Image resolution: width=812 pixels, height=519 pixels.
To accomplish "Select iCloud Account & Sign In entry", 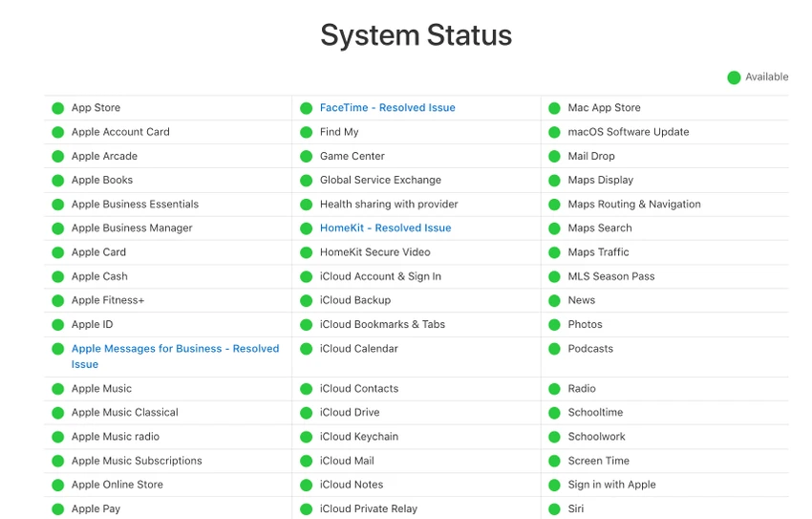I will pos(380,276).
